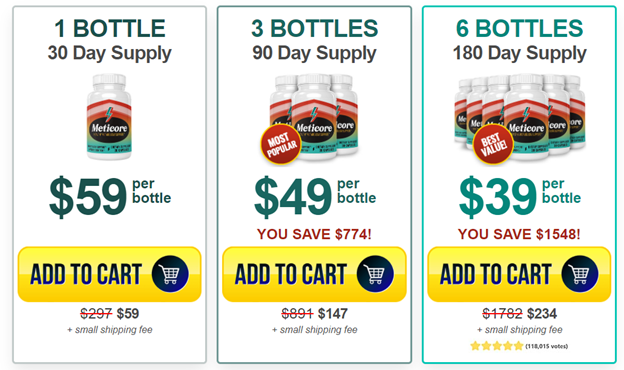Click the Most Popular red badge

click(x=281, y=144)
